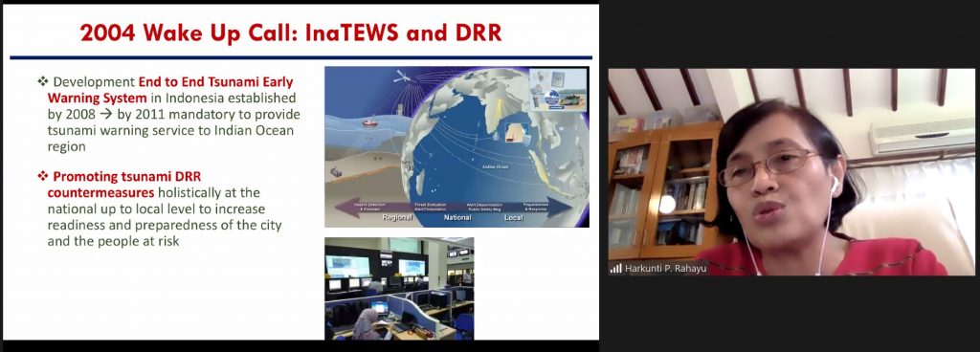Click the signal strength bars beside Harkunti's name
This screenshot has height=352, width=980.
(615, 269)
